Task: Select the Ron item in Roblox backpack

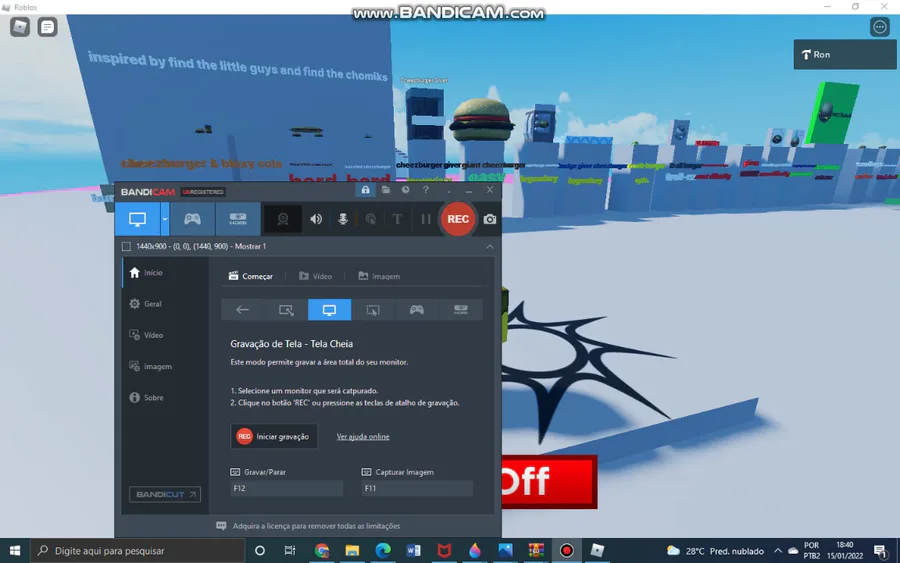Action: point(844,55)
